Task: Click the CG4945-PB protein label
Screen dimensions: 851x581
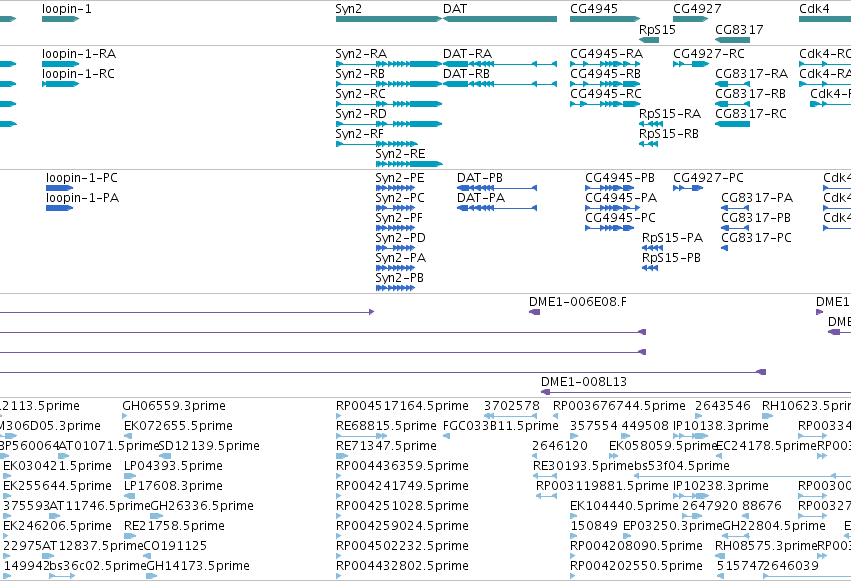Action: (620, 178)
